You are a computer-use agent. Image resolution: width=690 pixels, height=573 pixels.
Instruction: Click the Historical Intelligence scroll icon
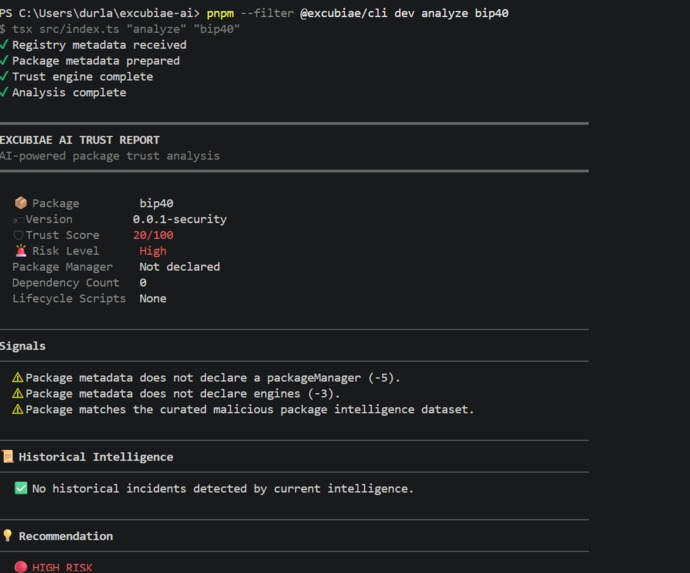pyautogui.click(x=8, y=456)
